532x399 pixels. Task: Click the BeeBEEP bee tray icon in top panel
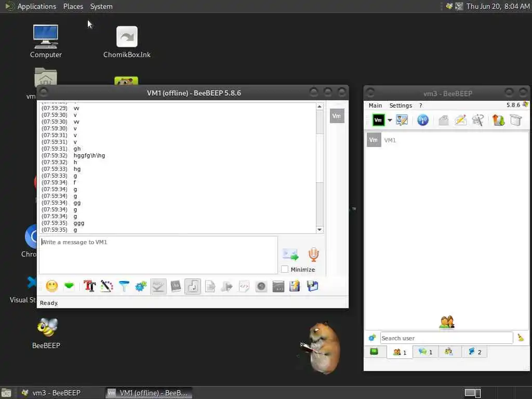coord(449,6)
